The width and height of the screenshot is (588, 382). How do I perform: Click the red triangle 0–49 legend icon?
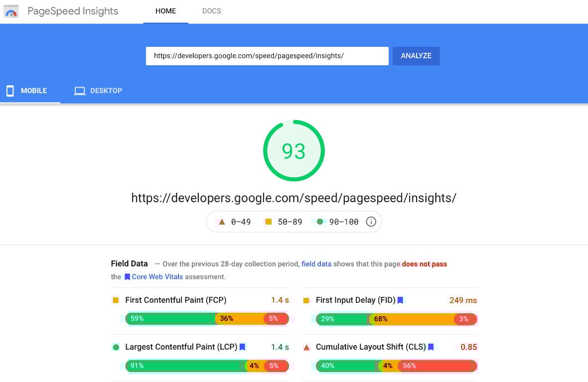(x=222, y=222)
